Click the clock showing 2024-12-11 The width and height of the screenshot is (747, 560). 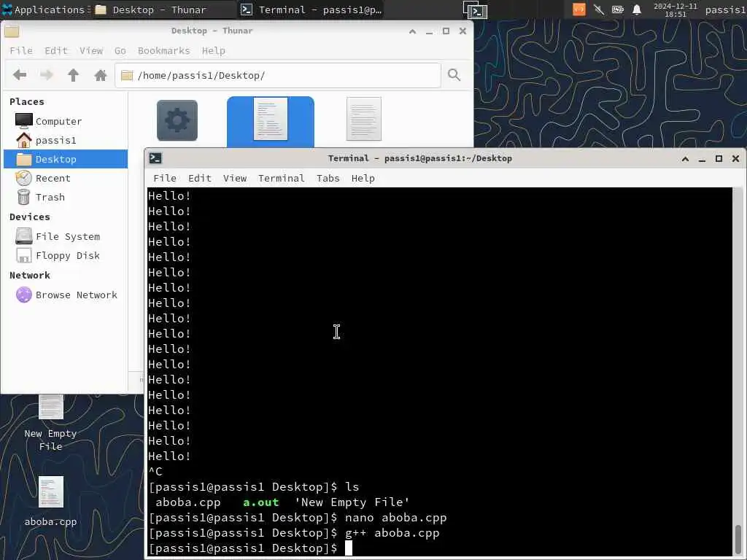pos(676,10)
